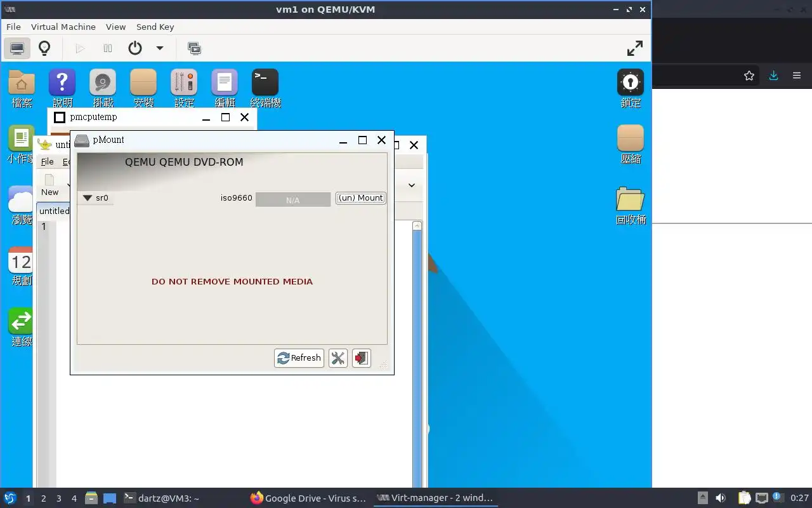Viewport: 812px width, 508px height.
Task: Open Firefox downloads arrow icon
Action: tap(773, 76)
